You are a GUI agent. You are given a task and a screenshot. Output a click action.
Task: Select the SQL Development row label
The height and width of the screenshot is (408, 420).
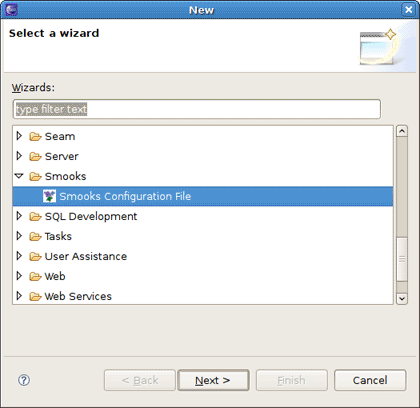click(91, 216)
